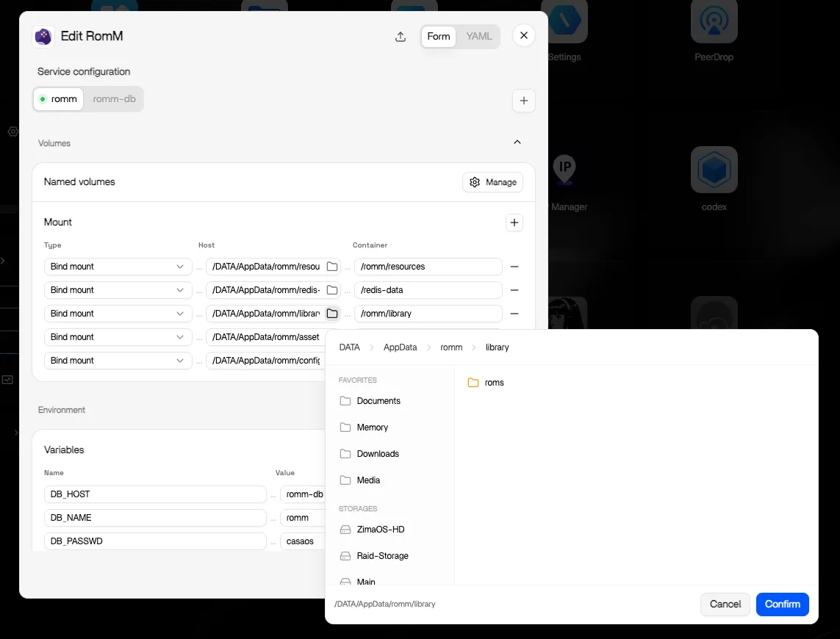This screenshot has height=639, width=840.
Task: Click library in breadcrumb path
Action: [497, 347]
